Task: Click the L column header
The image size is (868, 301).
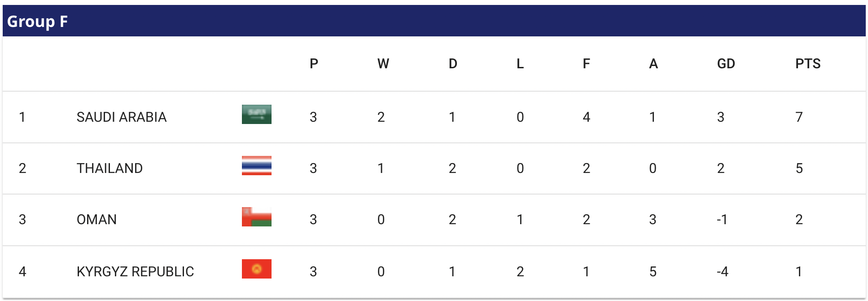Action: 520,64
